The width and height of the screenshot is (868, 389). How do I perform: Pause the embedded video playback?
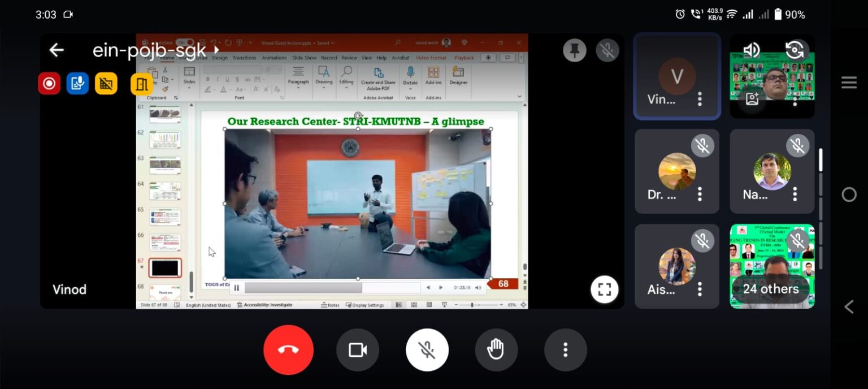236,288
